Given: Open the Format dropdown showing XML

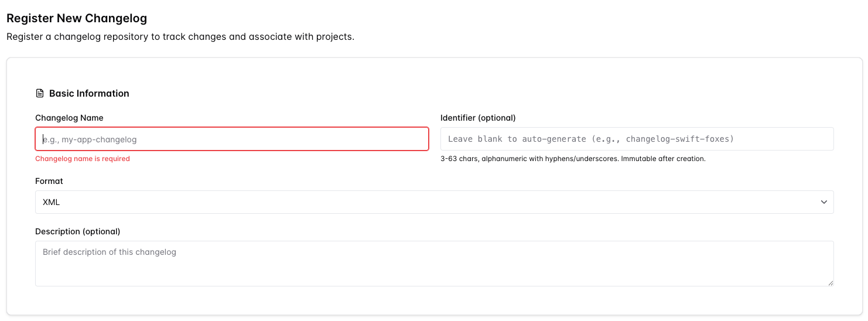Looking at the screenshot, I should [x=435, y=202].
